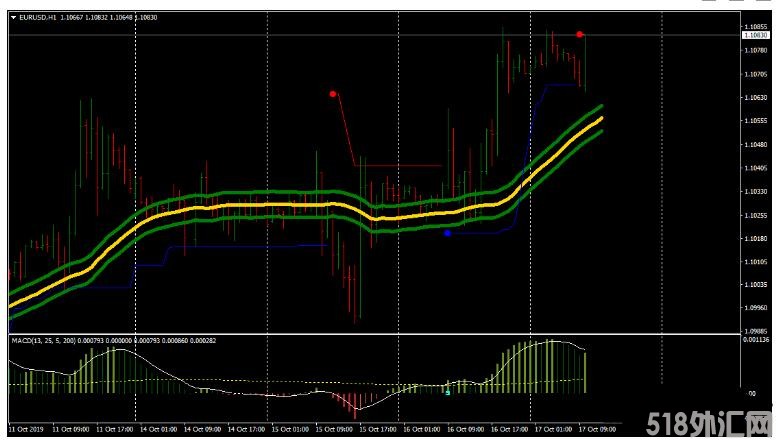Click the 1.10555 price scale label
Viewport: 780px width, 448px height.
(756, 121)
